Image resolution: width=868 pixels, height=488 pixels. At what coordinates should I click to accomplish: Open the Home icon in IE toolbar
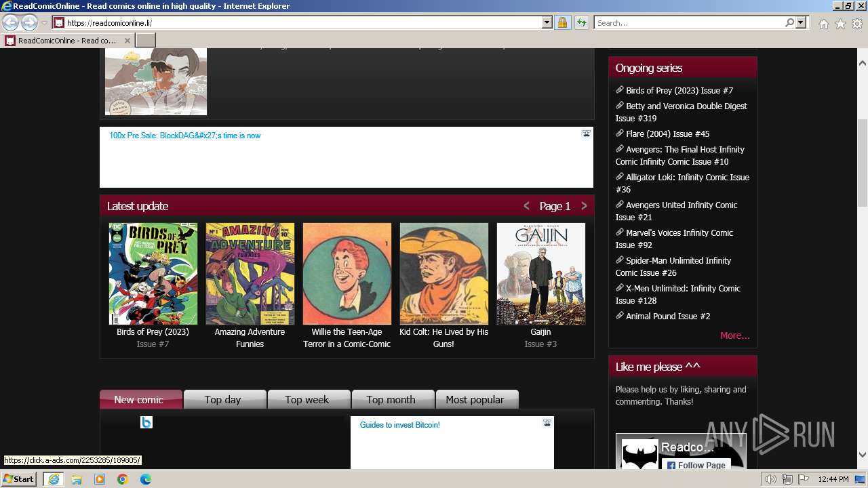(823, 24)
